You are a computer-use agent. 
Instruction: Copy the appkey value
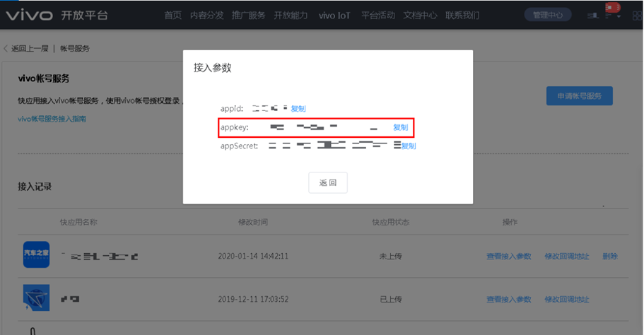click(400, 127)
